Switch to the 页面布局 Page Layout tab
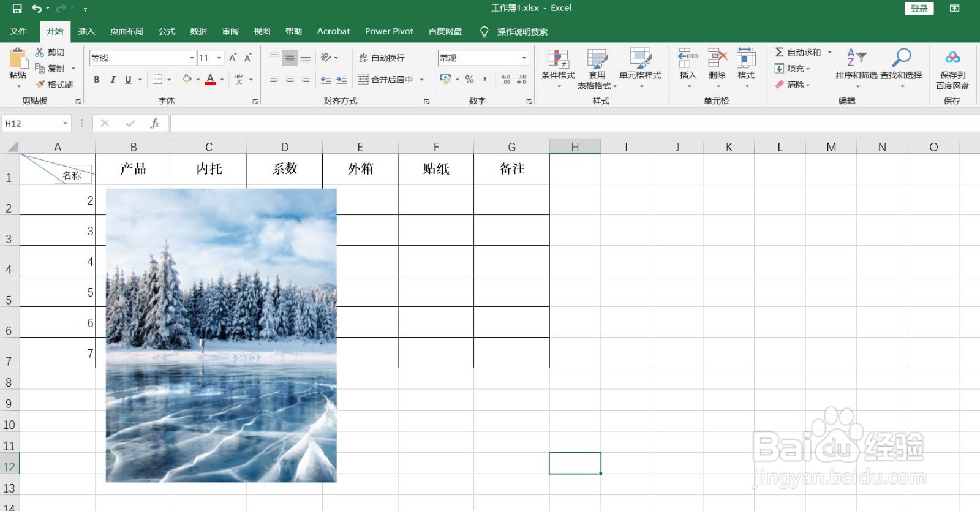 coord(127,31)
